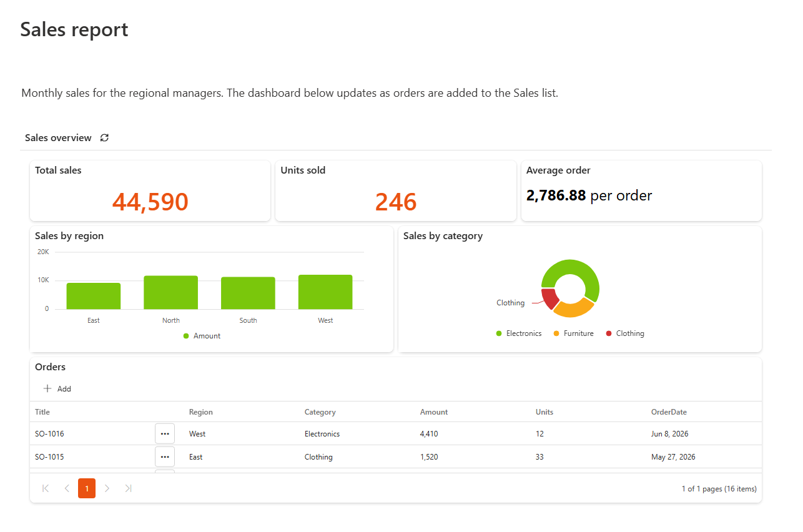Select page 1 in the pager
The width and height of the screenshot is (803, 532).
tap(87, 488)
